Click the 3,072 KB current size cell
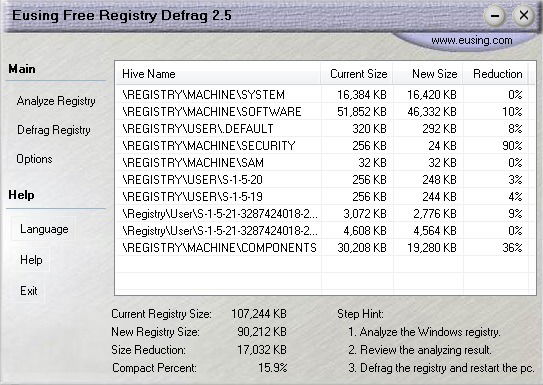 [x=365, y=214]
